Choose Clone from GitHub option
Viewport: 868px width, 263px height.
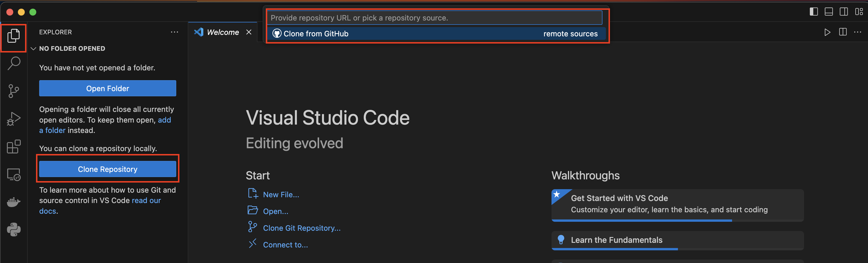(x=436, y=34)
